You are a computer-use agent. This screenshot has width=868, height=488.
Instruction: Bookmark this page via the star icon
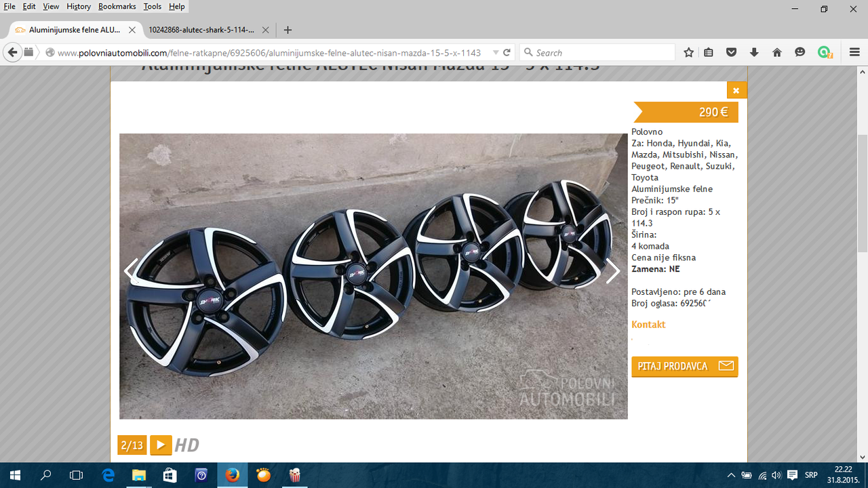click(688, 52)
